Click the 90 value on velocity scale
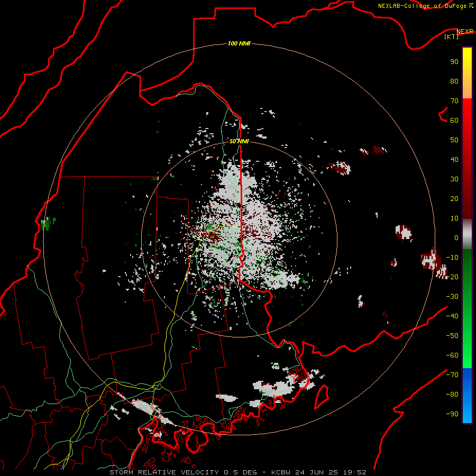 [x=454, y=62]
